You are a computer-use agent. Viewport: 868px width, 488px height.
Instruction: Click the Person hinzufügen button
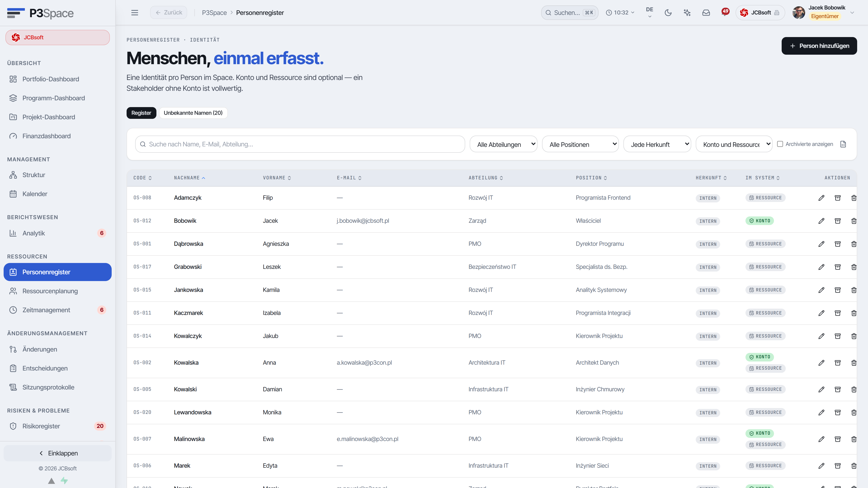pos(819,46)
